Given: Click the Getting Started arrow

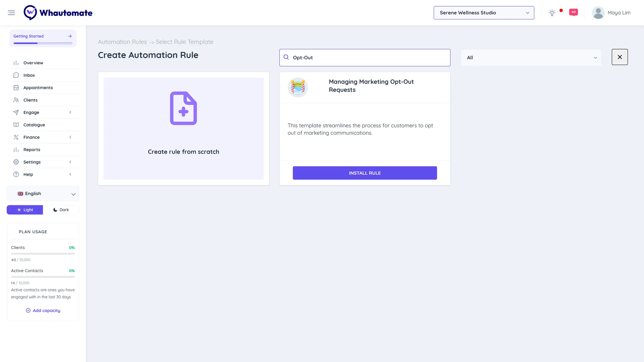Looking at the screenshot, I should point(70,36).
